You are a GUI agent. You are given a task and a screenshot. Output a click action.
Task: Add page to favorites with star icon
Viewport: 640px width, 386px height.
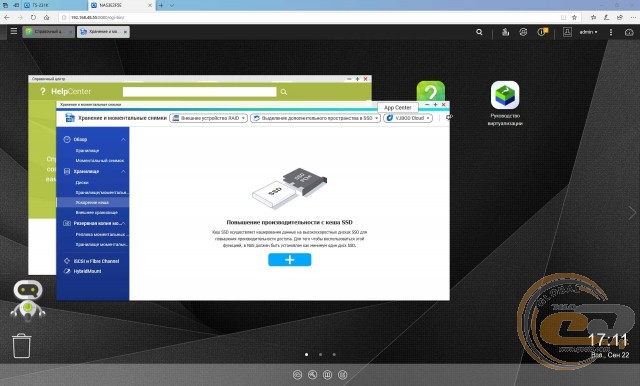pos(574,18)
